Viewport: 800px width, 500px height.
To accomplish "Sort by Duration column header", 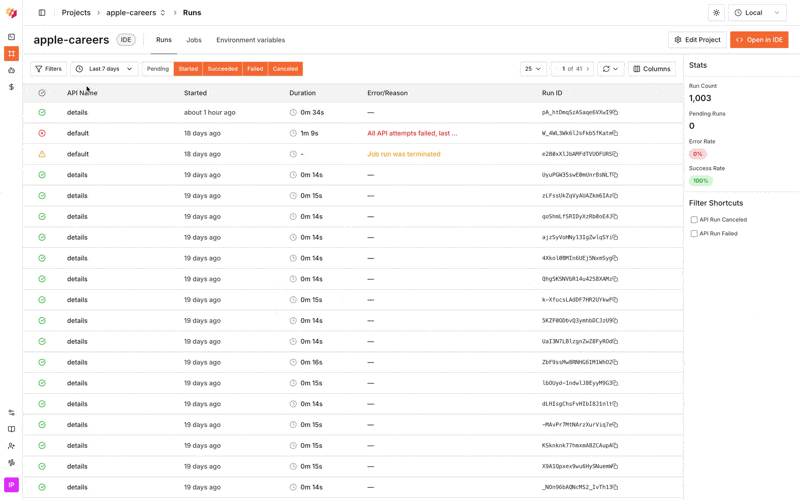I will 303,93.
